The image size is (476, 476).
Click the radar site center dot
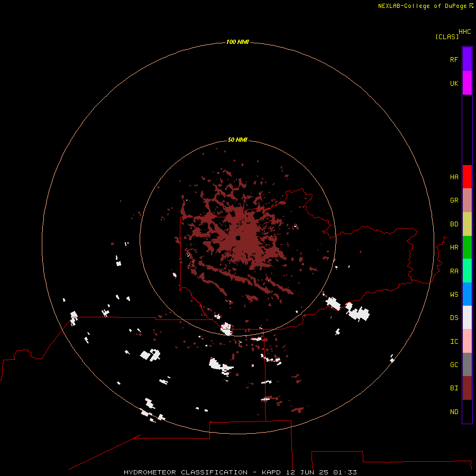238,237
